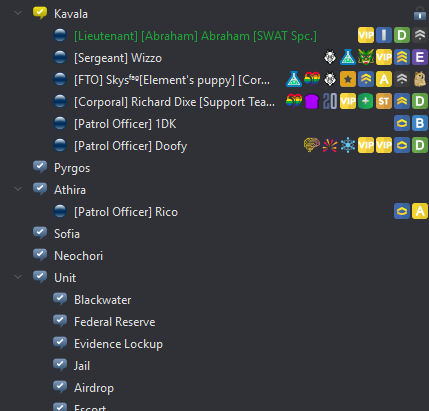
Task: Click the ST badge on Richard Dixe's row
Action: click(x=384, y=101)
